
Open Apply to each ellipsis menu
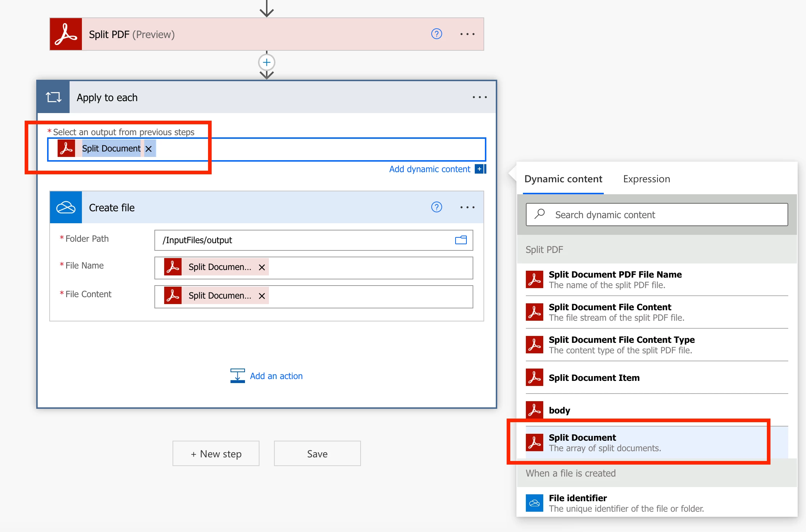479,97
